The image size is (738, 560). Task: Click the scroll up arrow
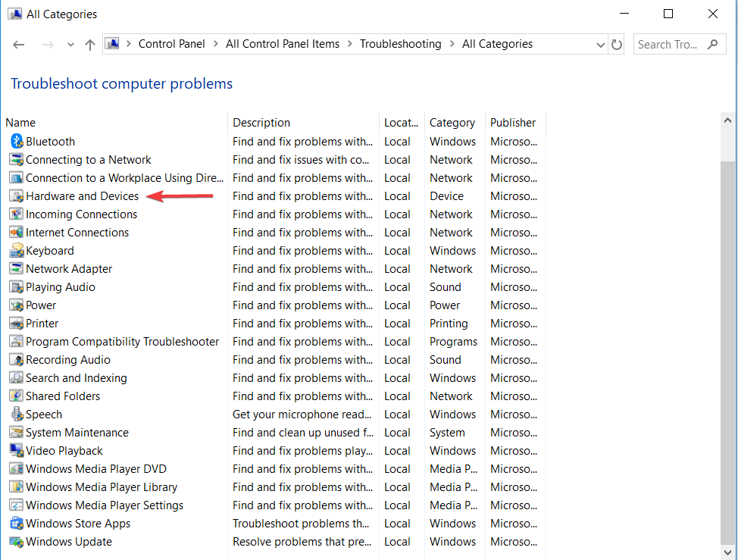point(727,120)
